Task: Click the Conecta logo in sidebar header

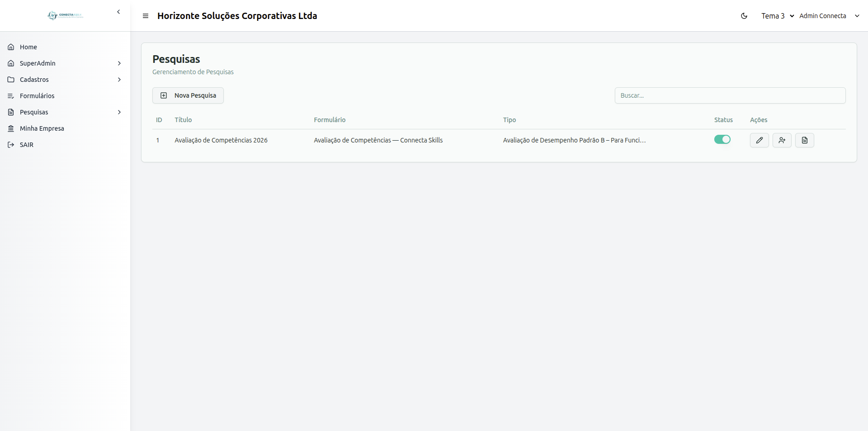Action: pyautogui.click(x=65, y=15)
